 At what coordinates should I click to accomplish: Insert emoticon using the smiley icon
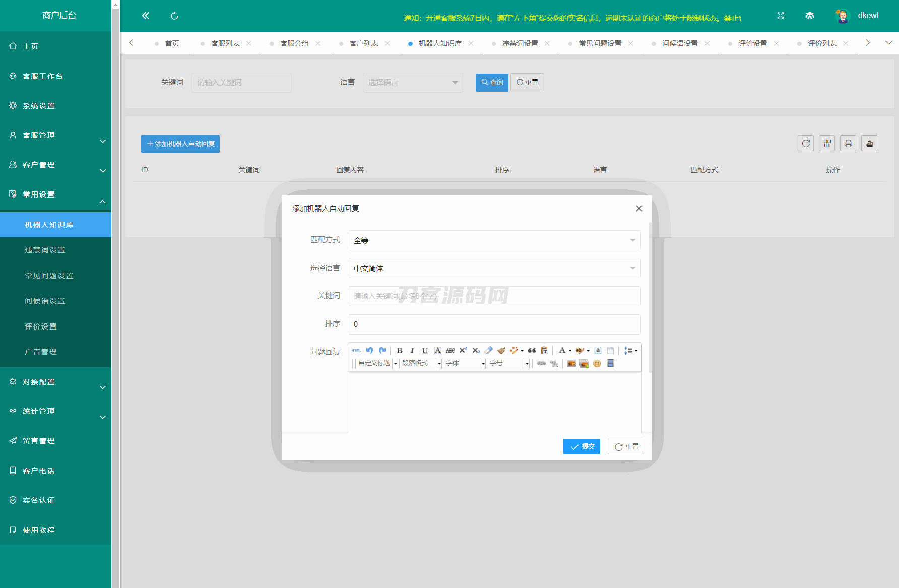click(597, 364)
